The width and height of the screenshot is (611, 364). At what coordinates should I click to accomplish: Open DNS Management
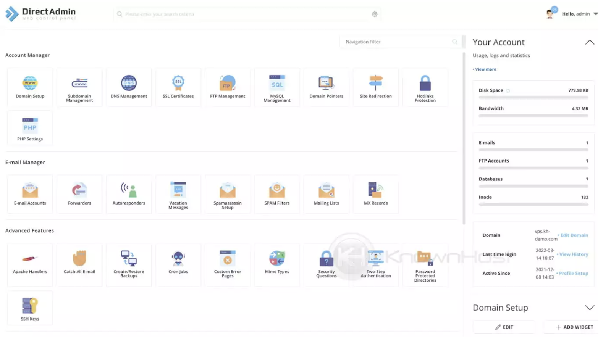coord(129,87)
